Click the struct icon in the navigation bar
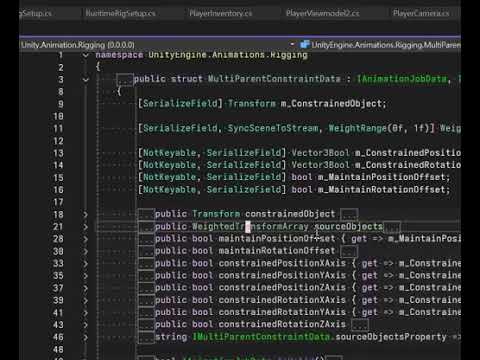The image size is (480, 360). pos(305,44)
